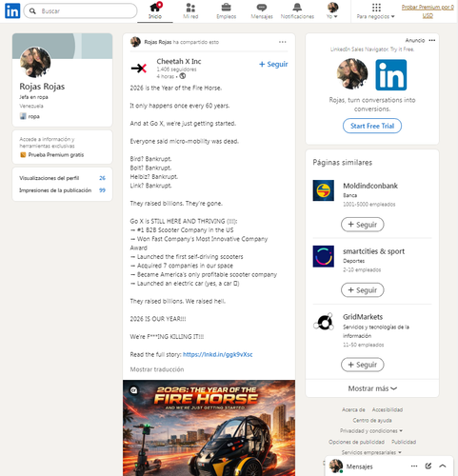Viewport: 458px width, 476px height.
Task: Open the LinkedIn home logo
Action: click(12, 10)
